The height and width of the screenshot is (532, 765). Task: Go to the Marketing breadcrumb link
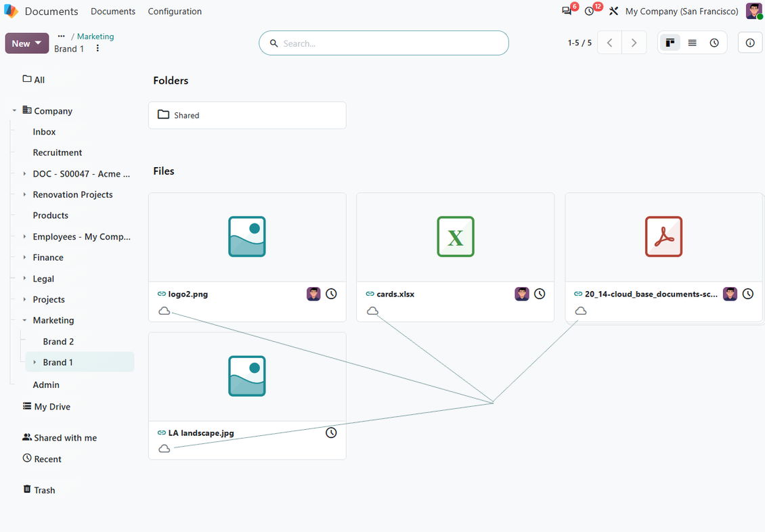click(x=95, y=36)
